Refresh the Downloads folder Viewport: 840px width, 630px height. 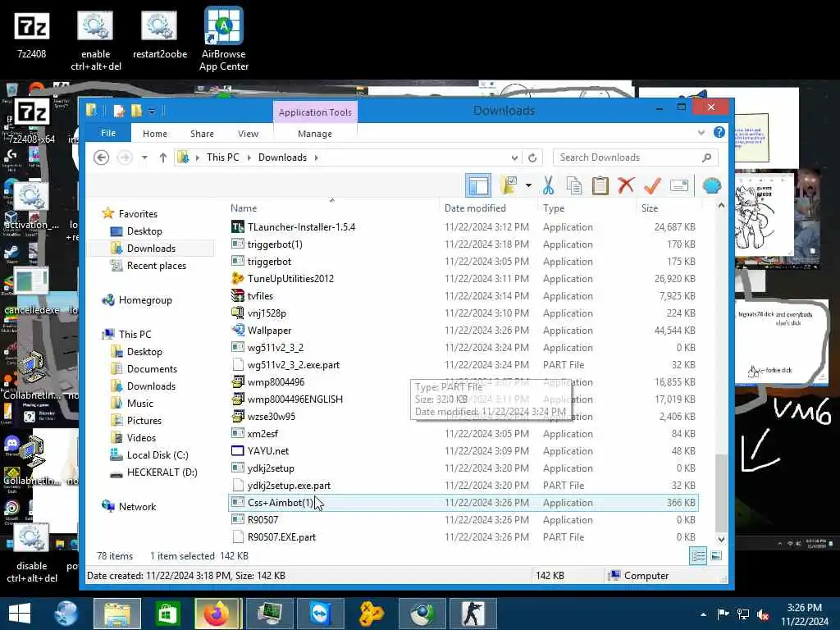point(532,157)
